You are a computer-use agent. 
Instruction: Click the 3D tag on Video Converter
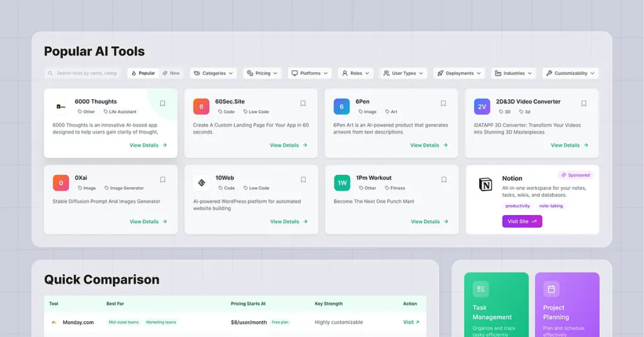[504, 112]
